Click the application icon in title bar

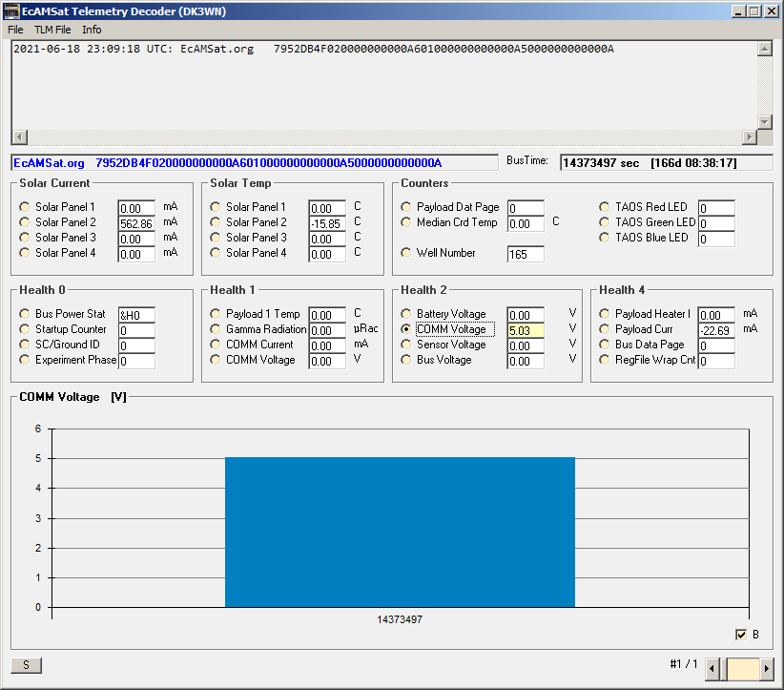click(x=11, y=11)
